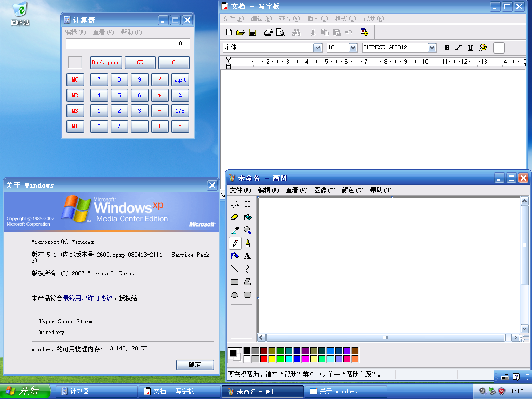Screen dimensions: 532x399
Task: Click the 确定 button in About Windows
Action: (195, 365)
